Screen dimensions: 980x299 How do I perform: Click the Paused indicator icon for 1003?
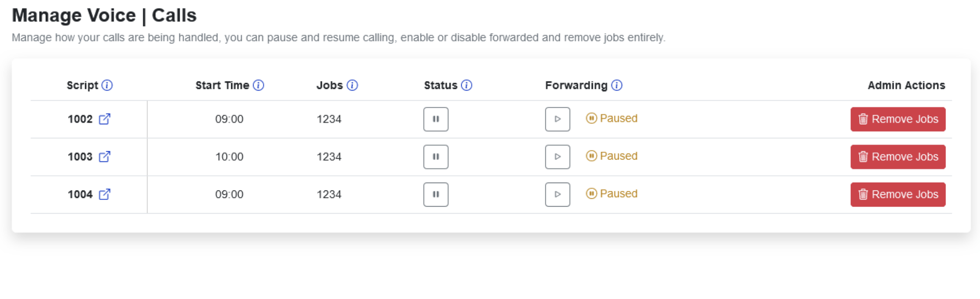pyautogui.click(x=591, y=156)
